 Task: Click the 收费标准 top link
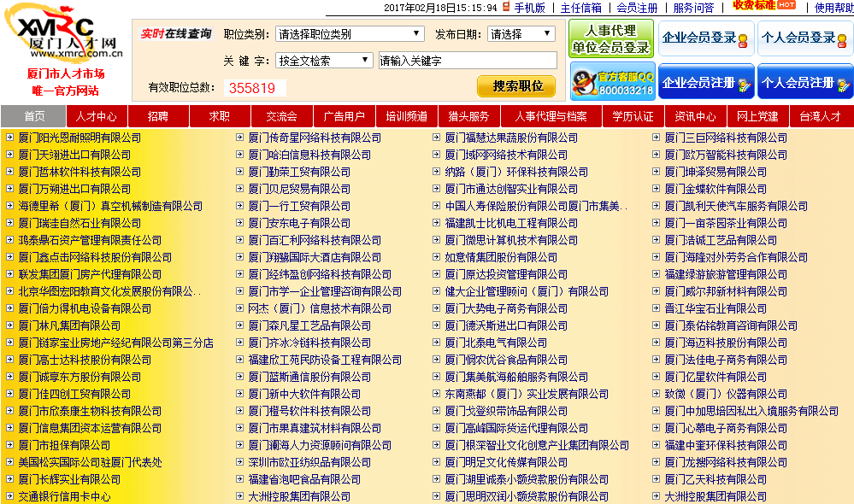point(754,5)
